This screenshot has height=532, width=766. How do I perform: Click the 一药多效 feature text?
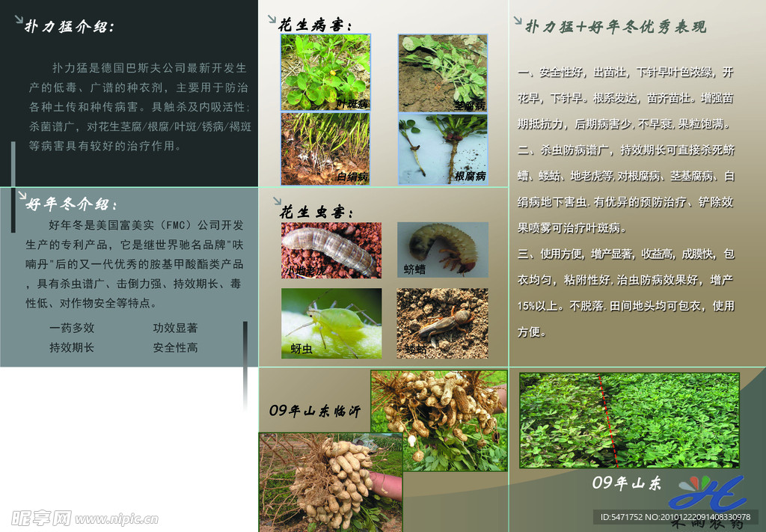click(x=72, y=328)
